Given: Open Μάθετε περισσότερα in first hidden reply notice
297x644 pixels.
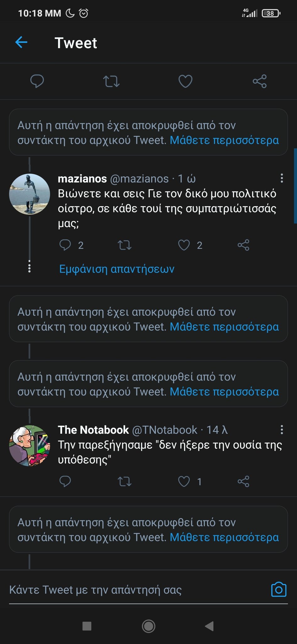Looking at the screenshot, I should click(224, 140).
